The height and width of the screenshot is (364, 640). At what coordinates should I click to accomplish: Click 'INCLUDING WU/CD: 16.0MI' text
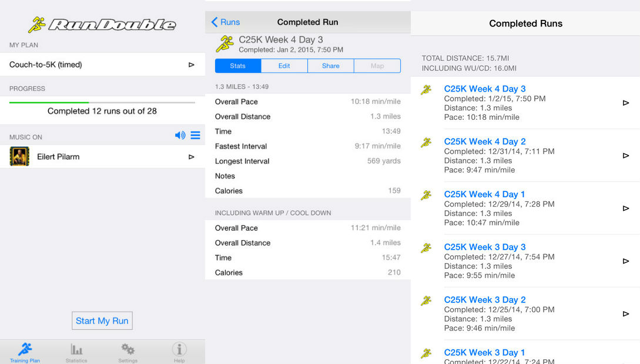tap(469, 69)
